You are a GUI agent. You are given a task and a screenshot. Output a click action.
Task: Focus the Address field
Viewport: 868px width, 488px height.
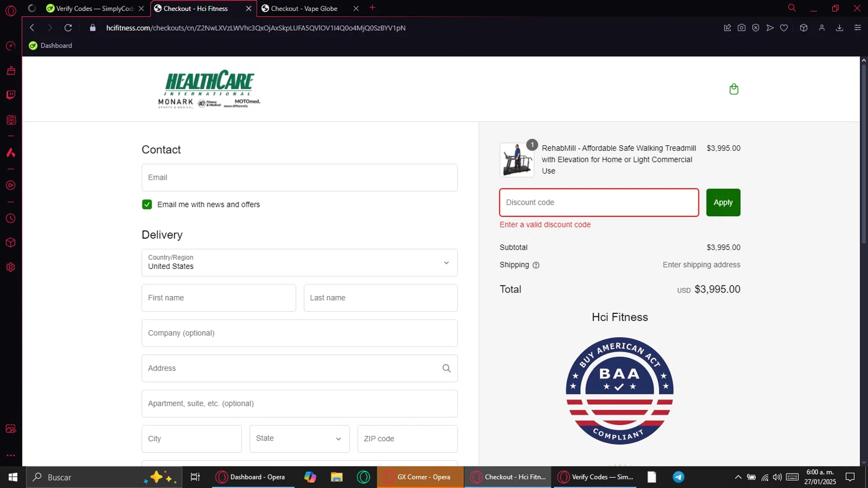click(300, 368)
